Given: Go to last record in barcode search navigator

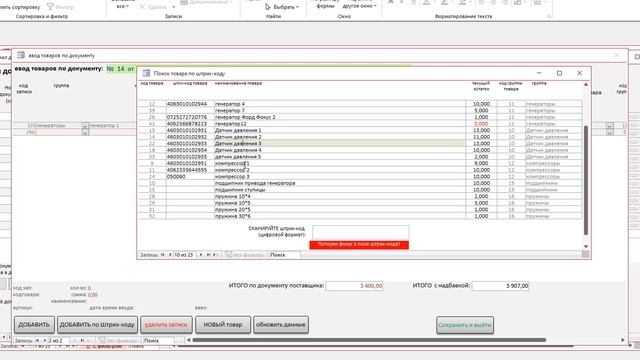Looking at the screenshot, I should pyautogui.click(x=208, y=255).
